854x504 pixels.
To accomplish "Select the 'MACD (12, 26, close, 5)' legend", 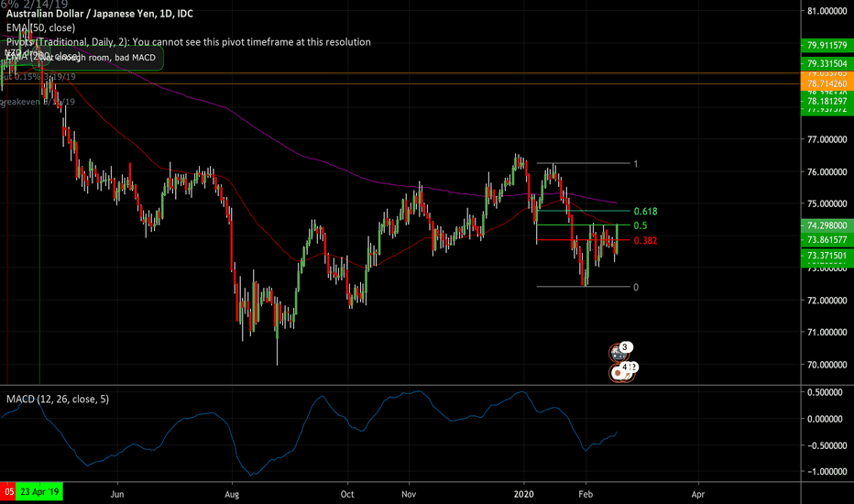I will [x=58, y=400].
